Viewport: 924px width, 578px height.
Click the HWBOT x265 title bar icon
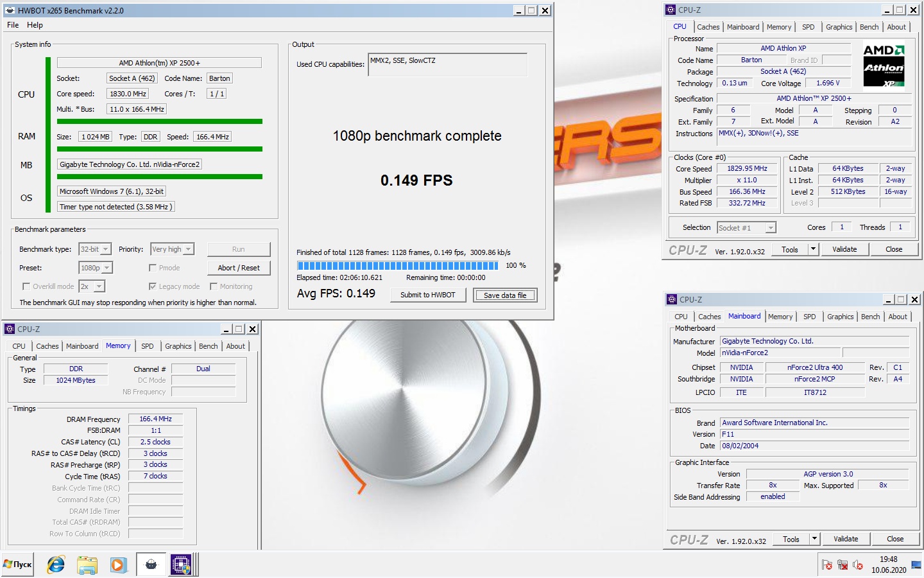[10, 10]
